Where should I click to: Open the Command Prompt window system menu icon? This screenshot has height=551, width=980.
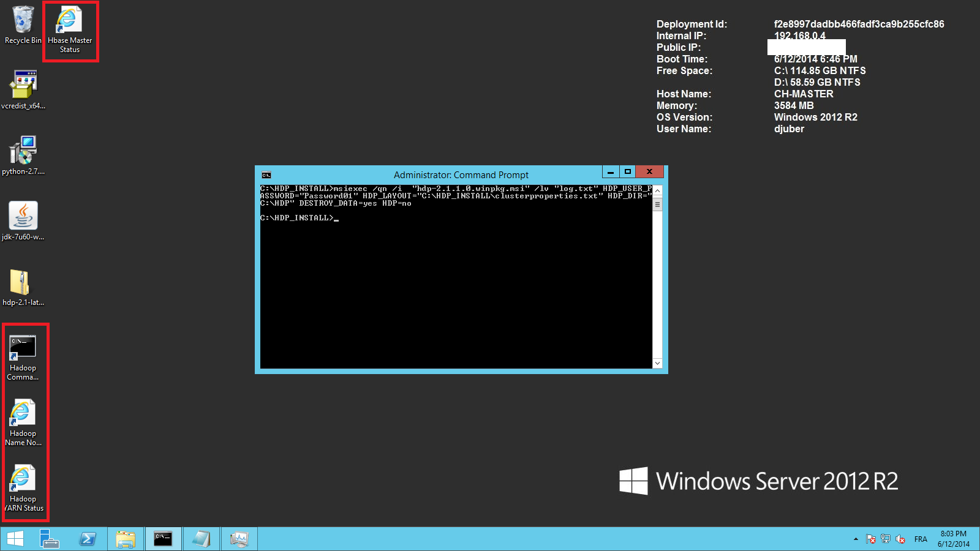pyautogui.click(x=266, y=175)
